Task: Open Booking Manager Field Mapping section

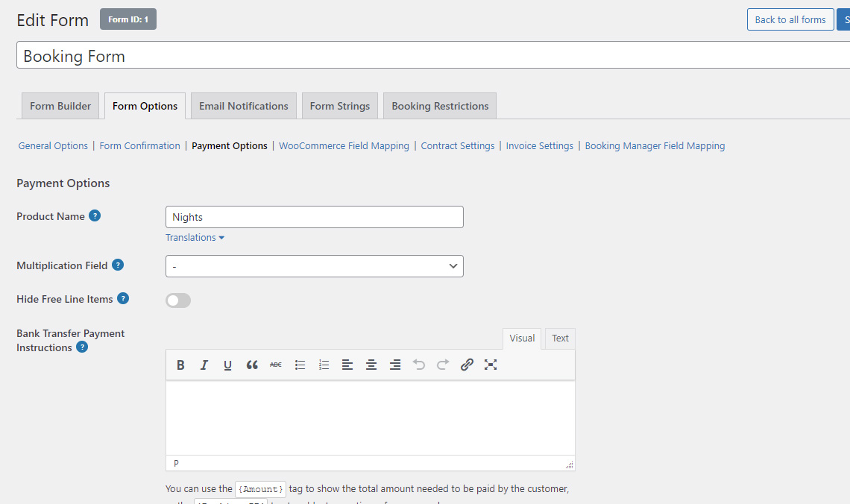Action: click(655, 146)
